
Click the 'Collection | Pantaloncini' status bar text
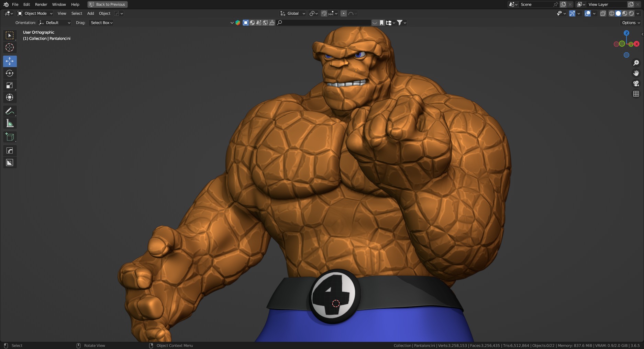414,346
